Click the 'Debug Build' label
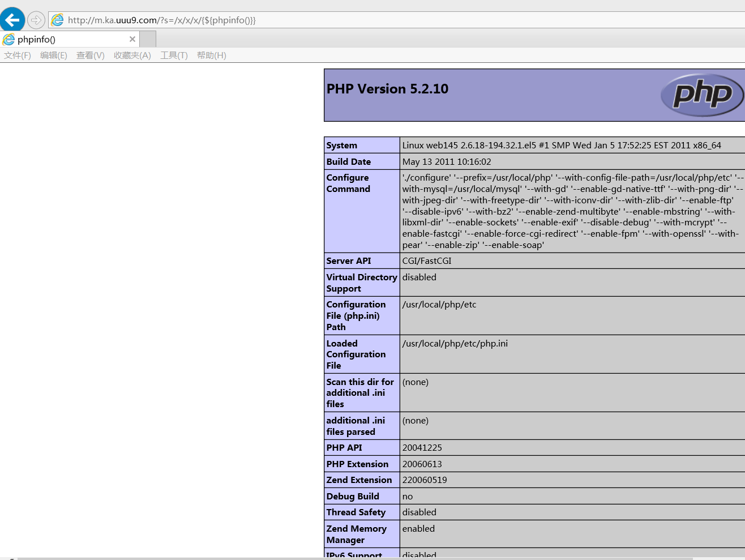Image resolution: width=745 pixels, height=560 pixels. click(x=353, y=497)
